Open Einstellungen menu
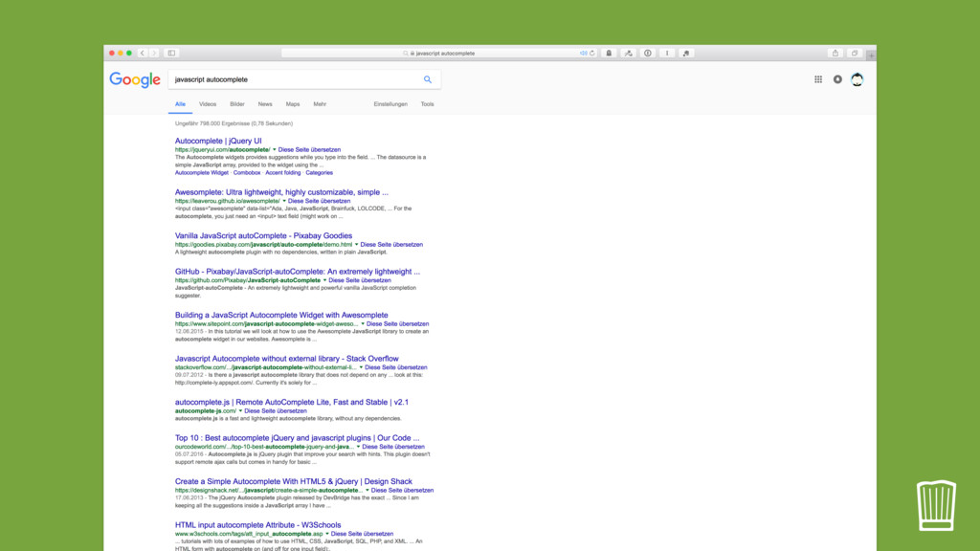The height and width of the screenshot is (551, 980). click(x=390, y=104)
